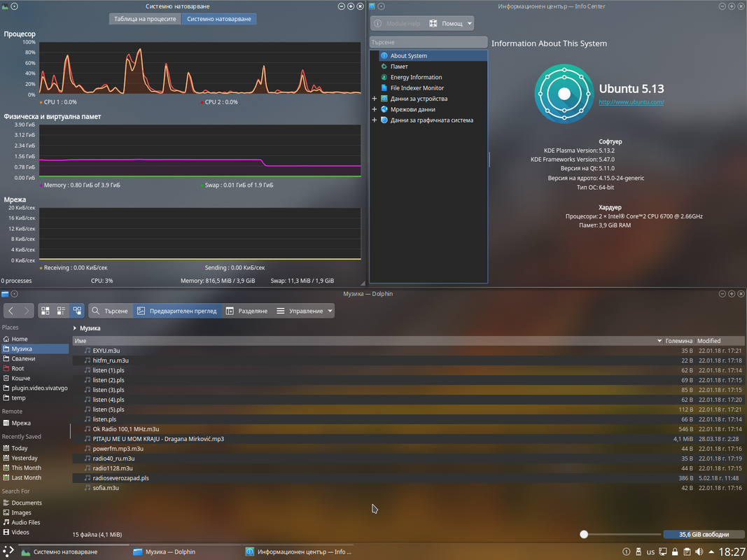The height and width of the screenshot is (560, 747).
Task: Click the 18:27 clock in the panel
Action: click(x=732, y=552)
